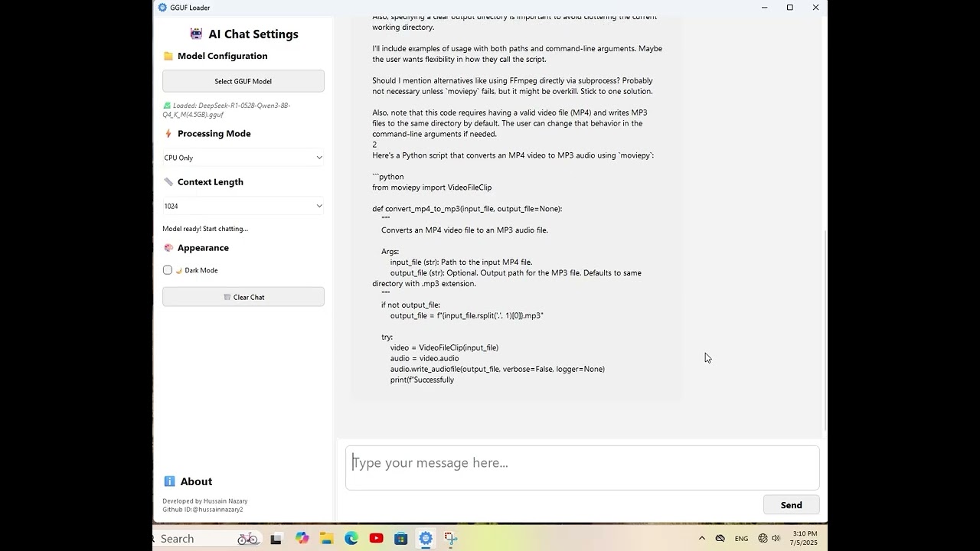Open YouTube from the taskbar

click(376, 539)
